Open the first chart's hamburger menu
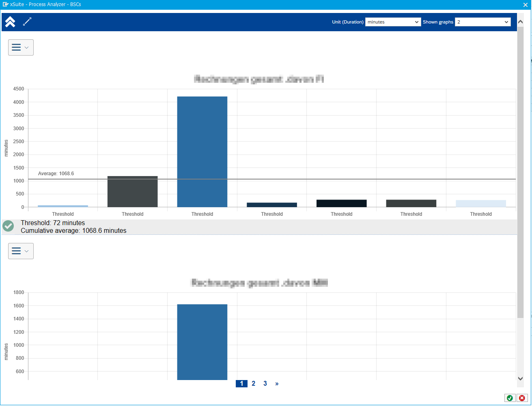This screenshot has height=406, width=532. tap(21, 47)
